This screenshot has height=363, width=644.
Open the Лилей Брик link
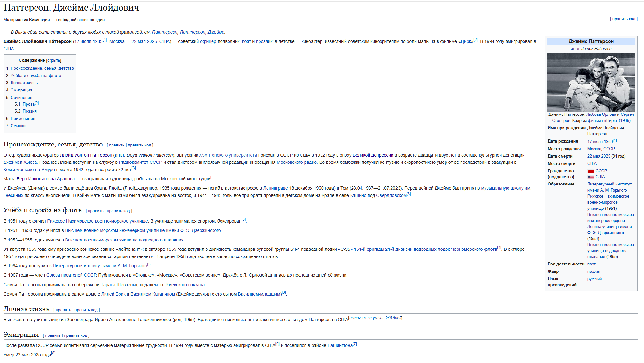coord(113,294)
